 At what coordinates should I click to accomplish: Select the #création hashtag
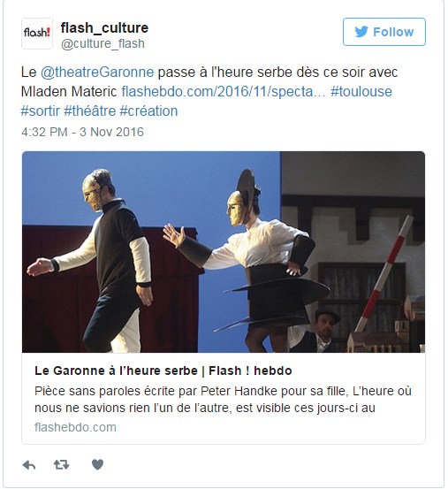pos(149,111)
